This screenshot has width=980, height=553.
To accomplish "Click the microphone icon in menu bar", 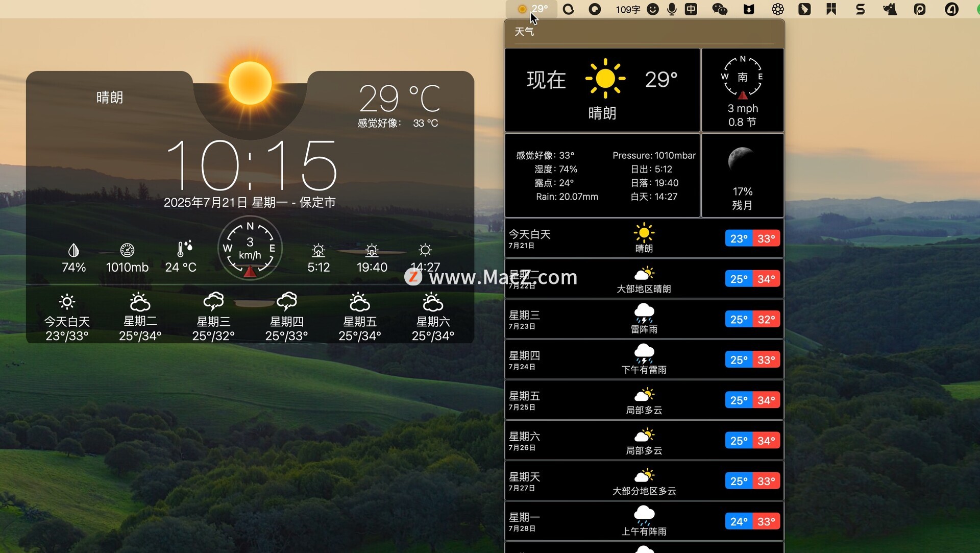I will tap(672, 9).
